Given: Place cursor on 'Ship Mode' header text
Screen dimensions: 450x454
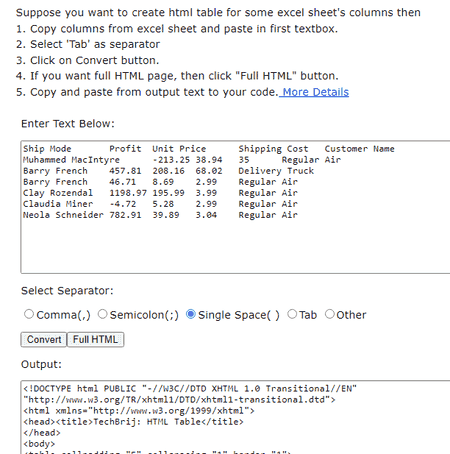Looking at the screenshot, I should click(47, 149).
